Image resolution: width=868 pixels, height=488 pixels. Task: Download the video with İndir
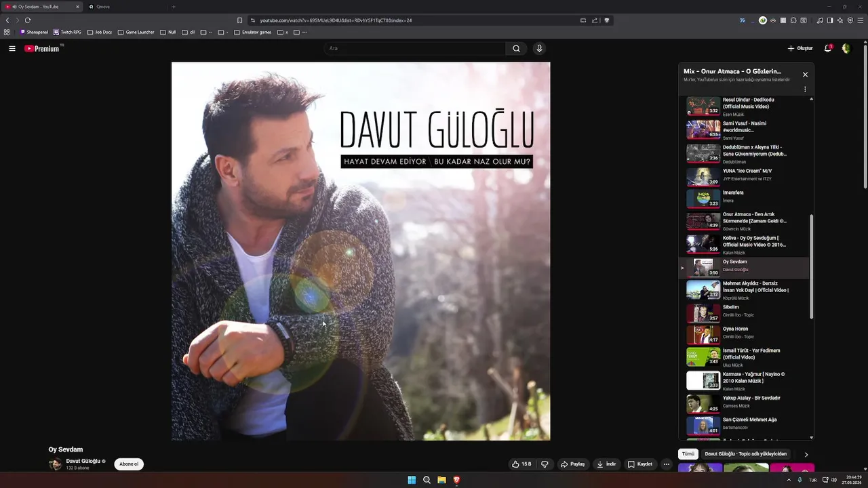[606, 464]
